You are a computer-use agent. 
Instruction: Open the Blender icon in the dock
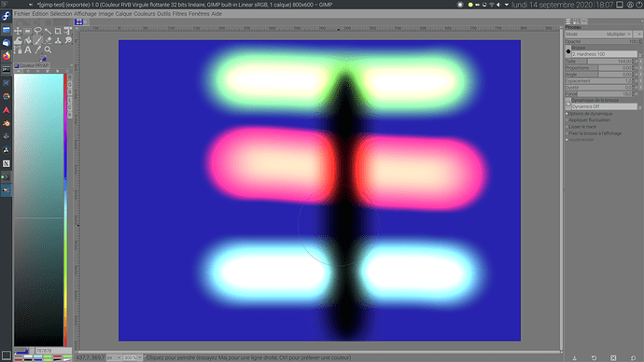pos(7,123)
